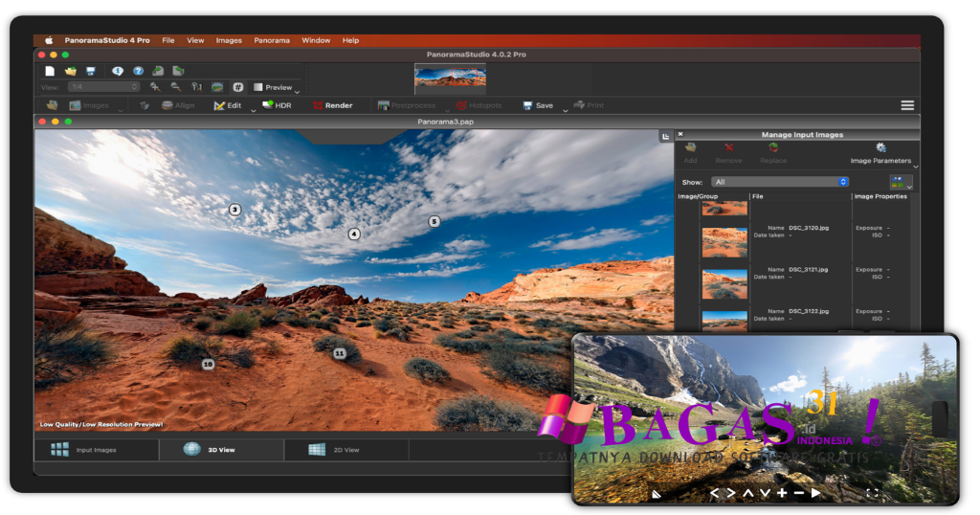Switch to the 3D View tab
Screen dimensions: 980x515
[222, 450]
